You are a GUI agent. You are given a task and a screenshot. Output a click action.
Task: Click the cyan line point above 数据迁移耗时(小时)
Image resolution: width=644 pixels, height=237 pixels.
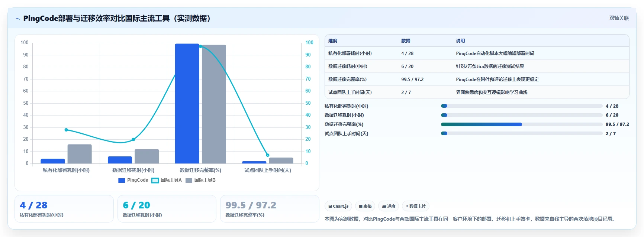tap(133, 139)
